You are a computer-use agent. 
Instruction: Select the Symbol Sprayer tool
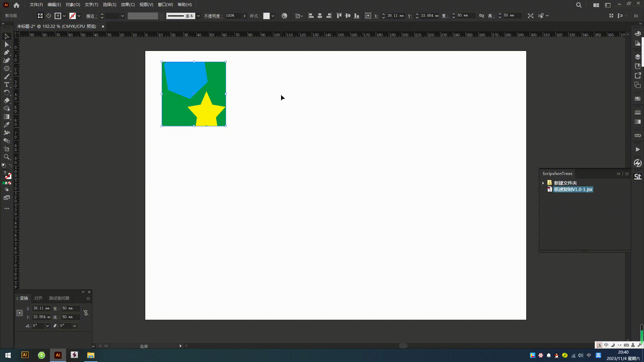pyautogui.click(x=6, y=133)
